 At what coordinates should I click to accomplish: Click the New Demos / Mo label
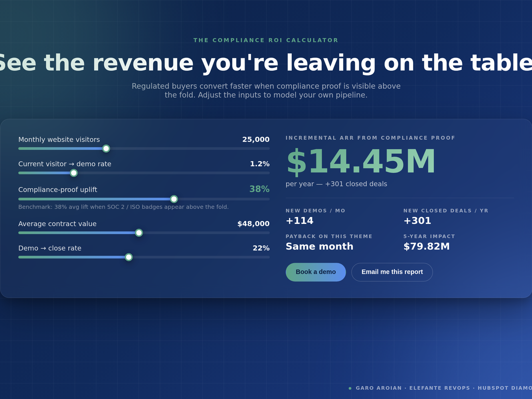pyautogui.click(x=315, y=211)
